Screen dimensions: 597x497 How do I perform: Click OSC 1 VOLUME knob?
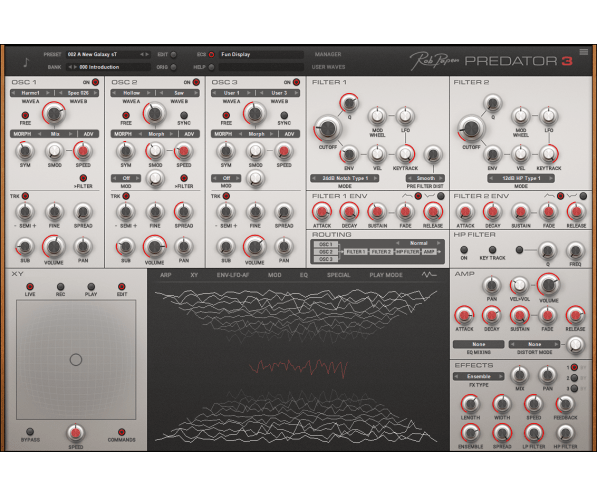(x=54, y=246)
